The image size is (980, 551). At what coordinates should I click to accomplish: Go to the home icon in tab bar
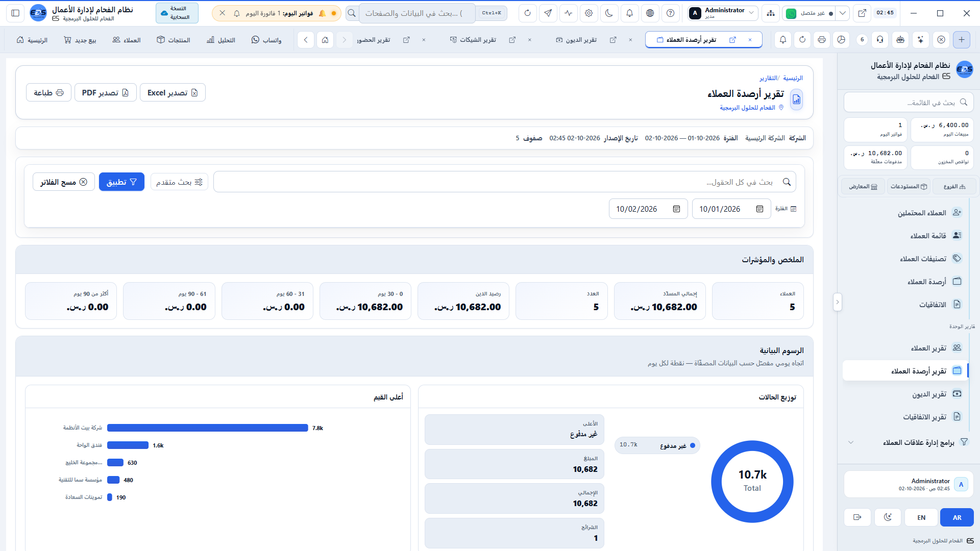(325, 40)
